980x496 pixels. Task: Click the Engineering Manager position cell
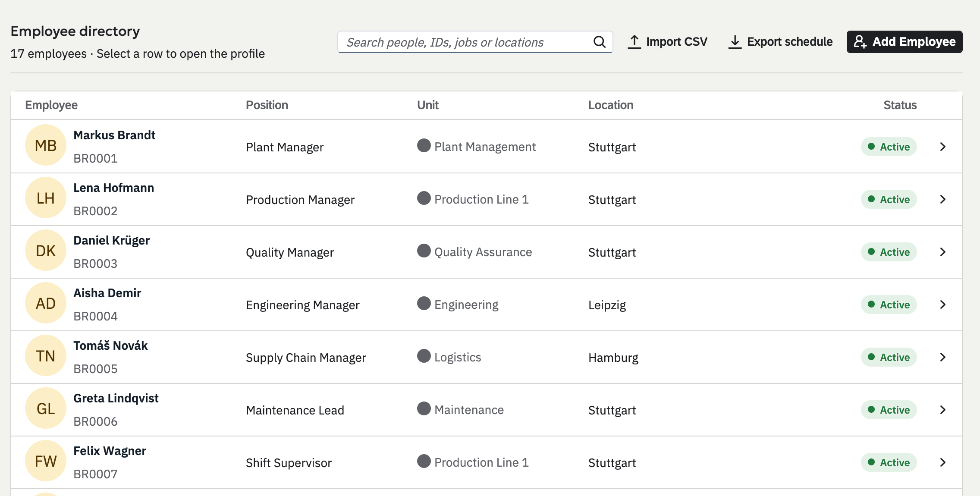pos(302,305)
